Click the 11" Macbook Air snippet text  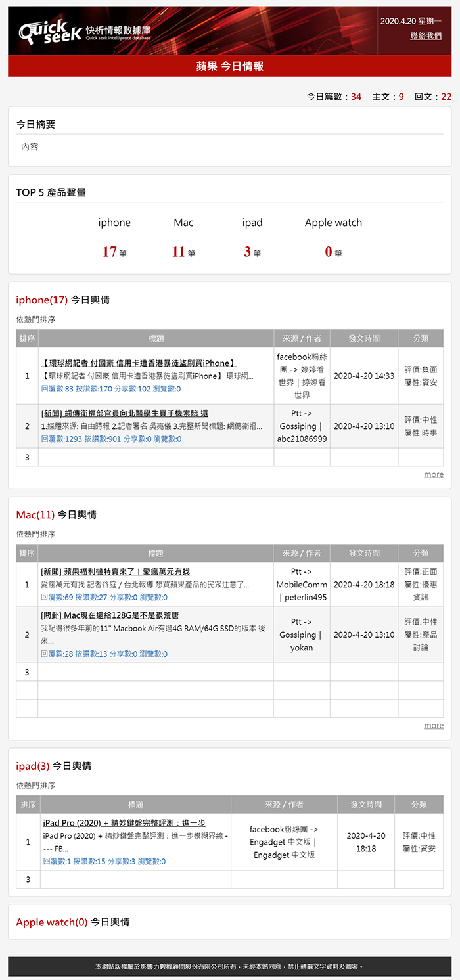[153, 635]
